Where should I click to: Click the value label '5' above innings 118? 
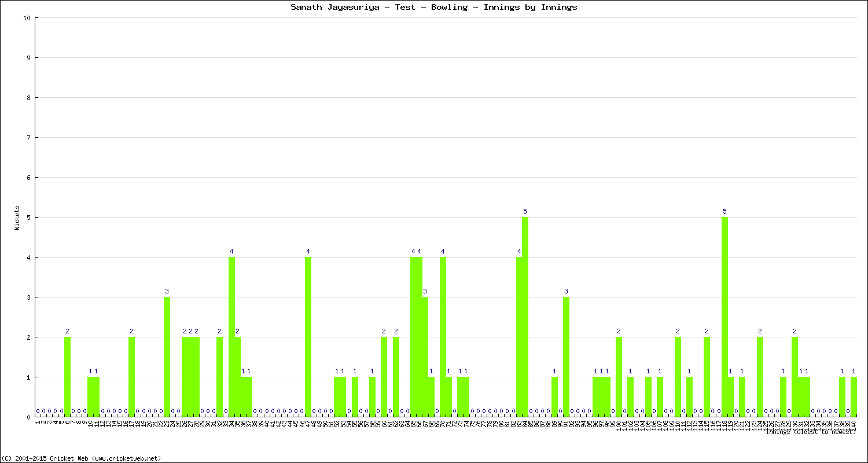(x=724, y=211)
